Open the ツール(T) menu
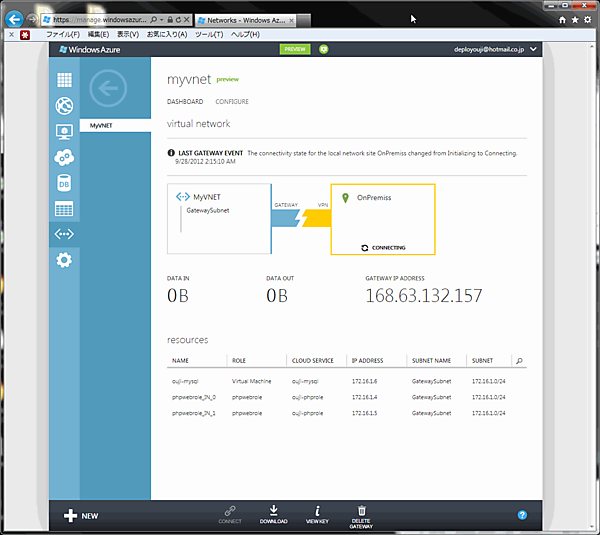 pos(209,34)
